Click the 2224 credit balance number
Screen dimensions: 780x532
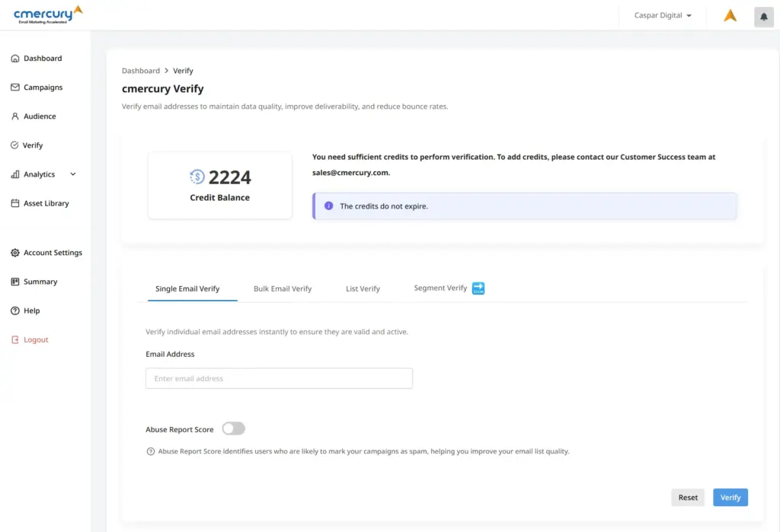230,177
